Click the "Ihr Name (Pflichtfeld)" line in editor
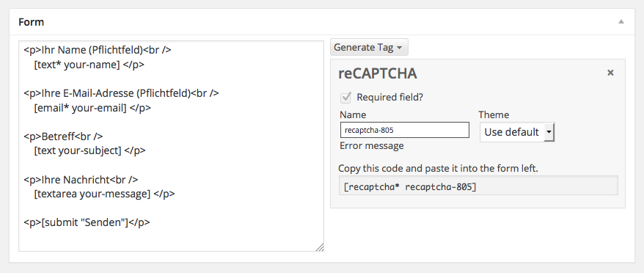Viewport: 644px width, 273px height. (98, 50)
